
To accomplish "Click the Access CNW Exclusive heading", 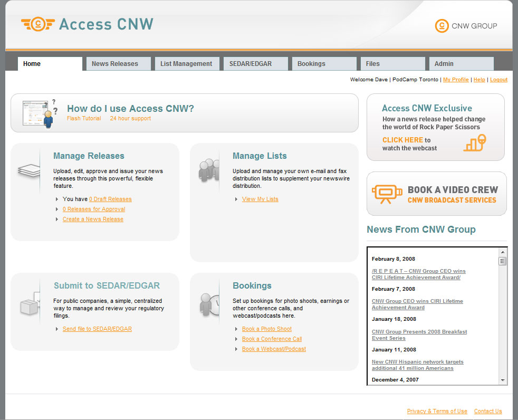I will point(427,108).
